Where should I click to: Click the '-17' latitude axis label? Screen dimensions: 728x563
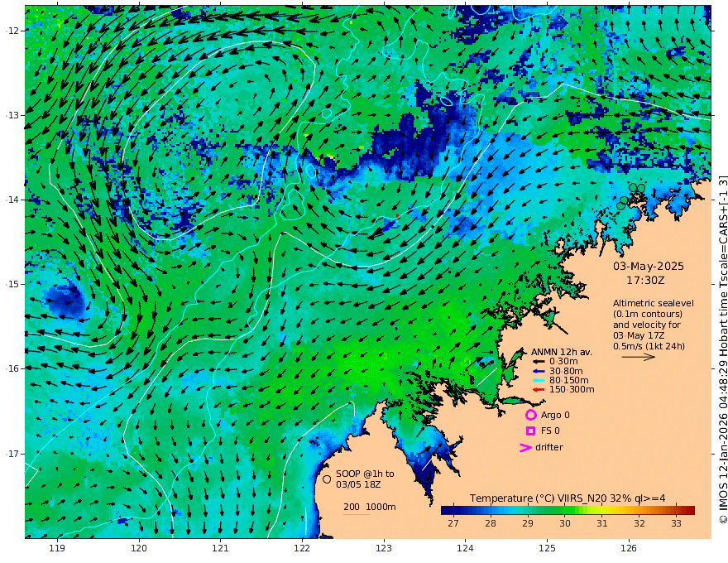coord(12,454)
